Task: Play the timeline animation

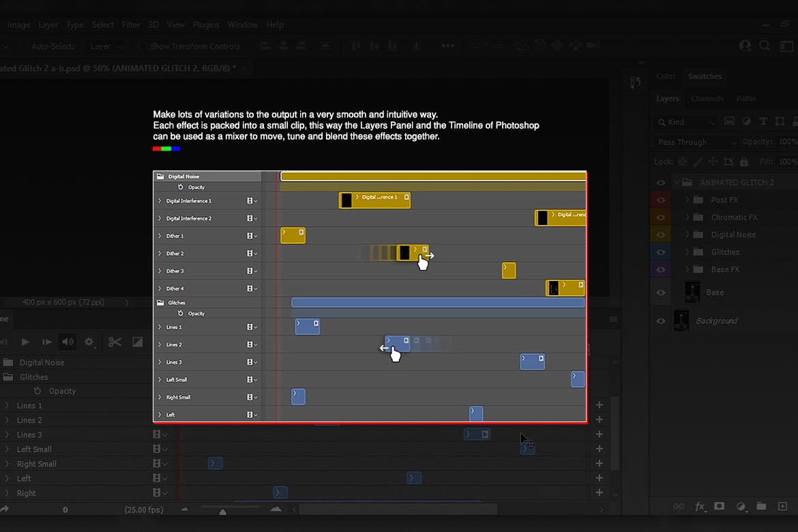Action: (x=25, y=342)
